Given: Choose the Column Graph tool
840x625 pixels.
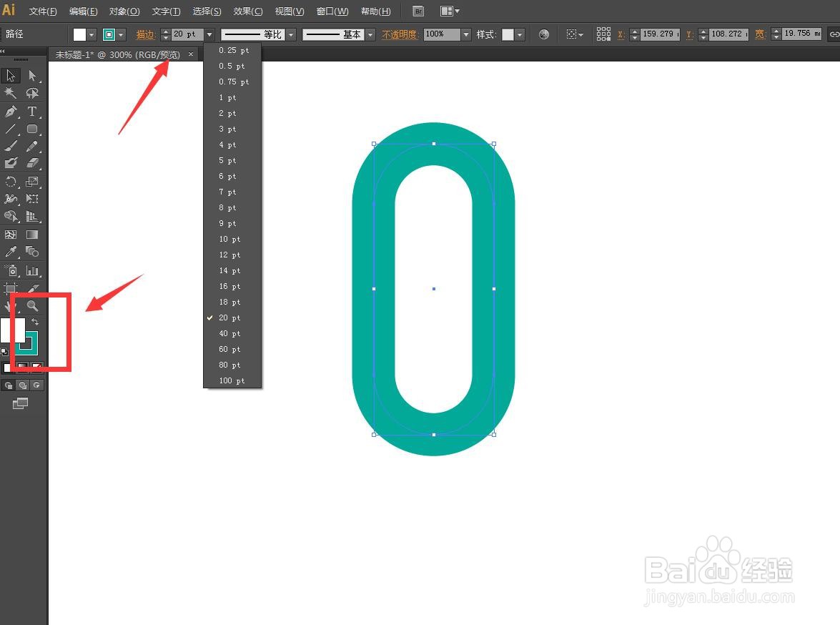Looking at the screenshot, I should pyautogui.click(x=32, y=271).
